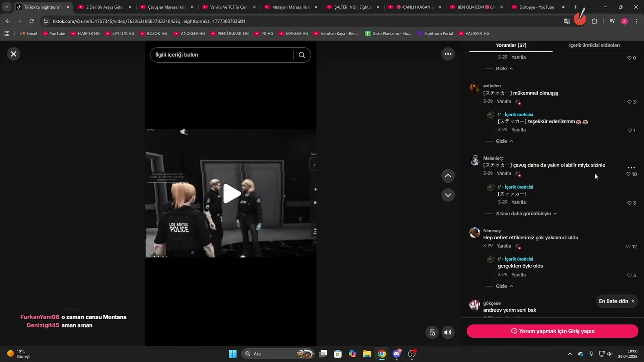Switch to 'ŞALTER İNDİ | Eightb' tab
Image resolution: width=644 pixels, height=362 pixels.
point(352,7)
